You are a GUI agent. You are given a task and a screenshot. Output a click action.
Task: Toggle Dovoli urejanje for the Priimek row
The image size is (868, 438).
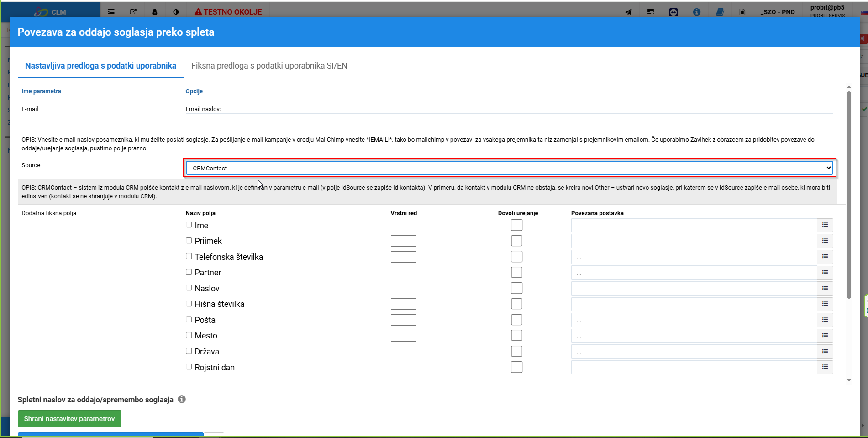516,241
